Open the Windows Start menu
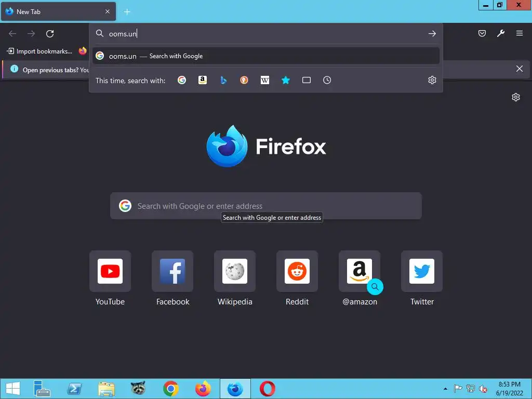This screenshot has width=532, height=399. (x=13, y=389)
